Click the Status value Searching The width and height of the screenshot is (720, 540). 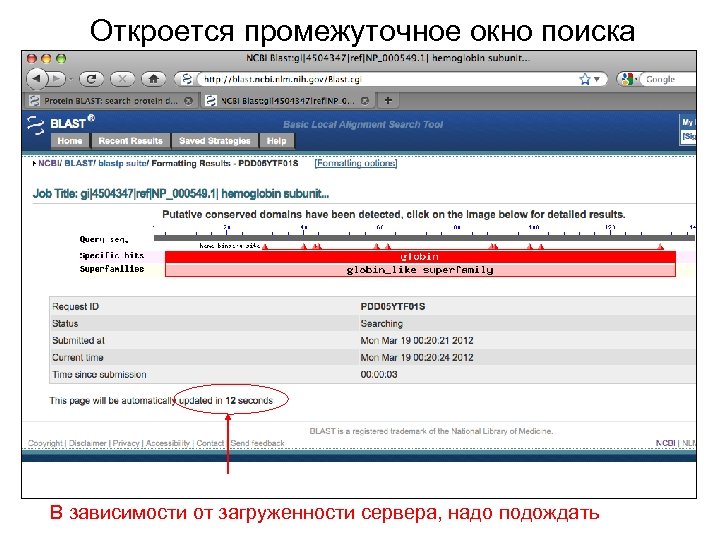382,323
